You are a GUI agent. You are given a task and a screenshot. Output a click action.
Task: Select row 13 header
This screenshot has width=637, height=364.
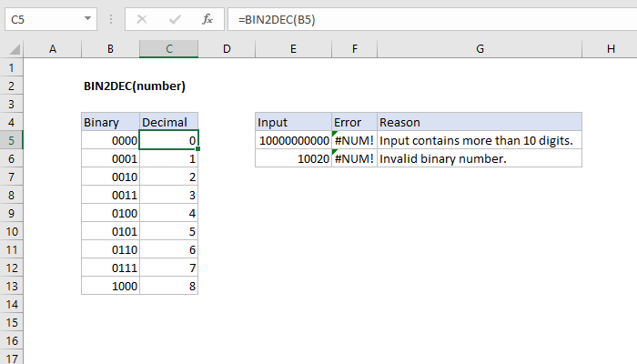point(11,286)
